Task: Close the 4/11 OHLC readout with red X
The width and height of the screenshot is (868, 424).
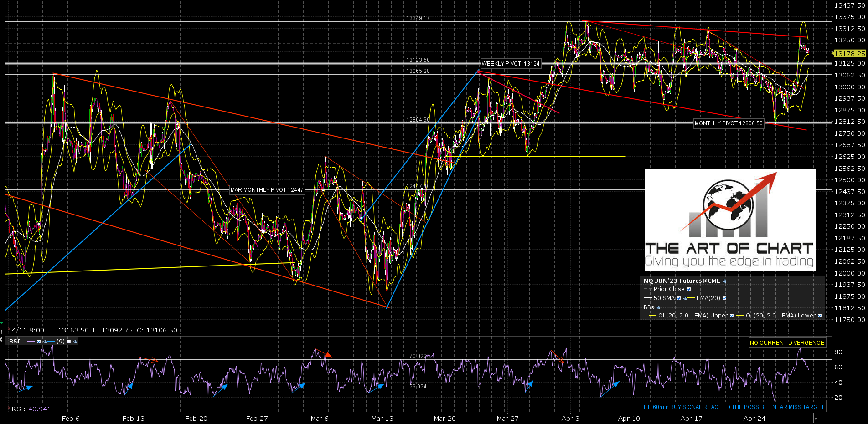Action: pos(9,330)
